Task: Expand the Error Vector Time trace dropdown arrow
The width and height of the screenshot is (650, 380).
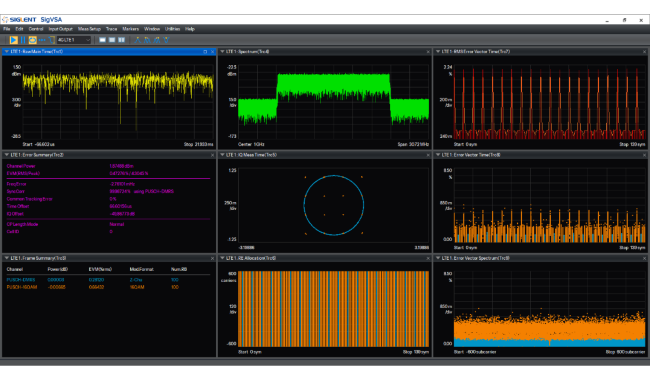Action: (438, 155)
